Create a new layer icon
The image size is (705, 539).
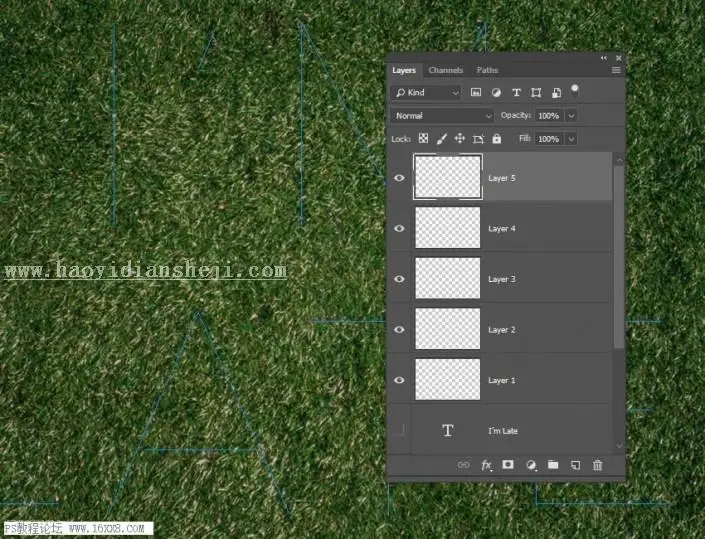[575, 465]
